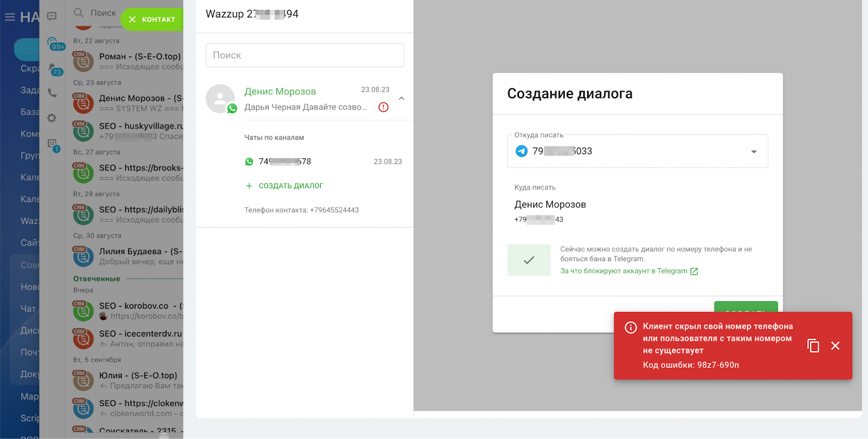Open the WhatsApp channel chat row
Screen dimensions: 868x439
tap(323, 162)
